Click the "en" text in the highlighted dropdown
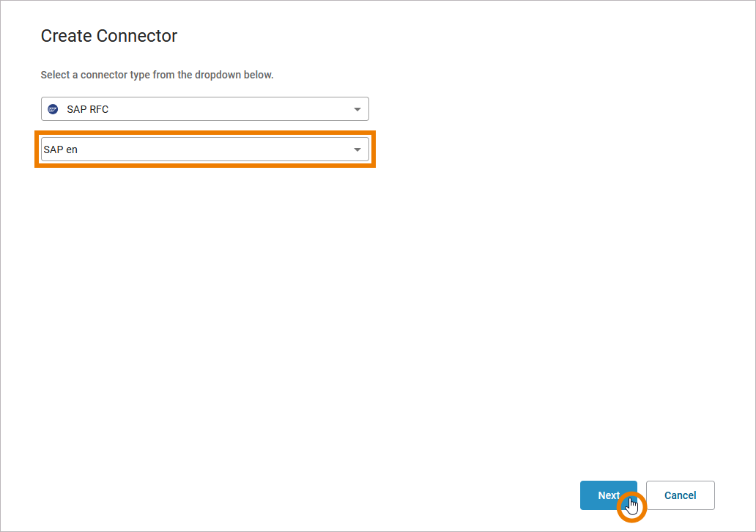The width and height of the screenshot is (756, 532). [x=72, y=149]
